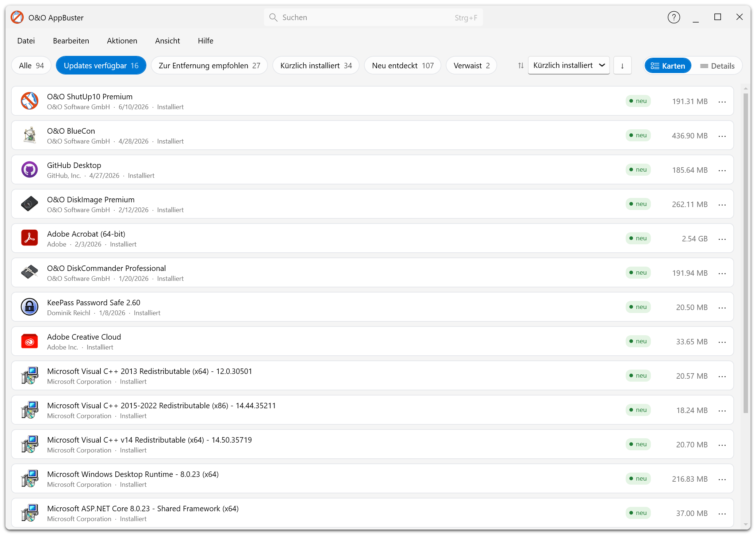
Task: Click the Visual C++ 2013 Redistributable installer icon
Action: point(30,375)
